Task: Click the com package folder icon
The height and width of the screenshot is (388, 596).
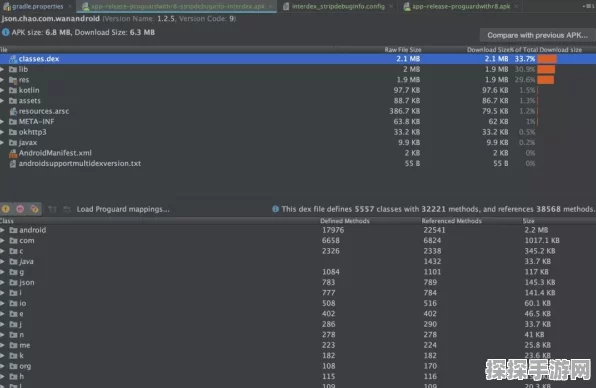Action: [14, 241]
